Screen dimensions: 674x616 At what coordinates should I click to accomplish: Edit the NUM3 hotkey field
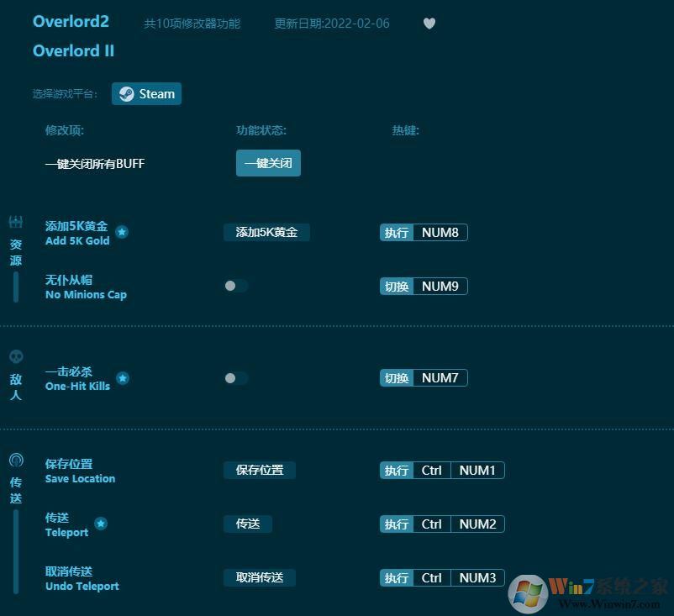point(477,577)
